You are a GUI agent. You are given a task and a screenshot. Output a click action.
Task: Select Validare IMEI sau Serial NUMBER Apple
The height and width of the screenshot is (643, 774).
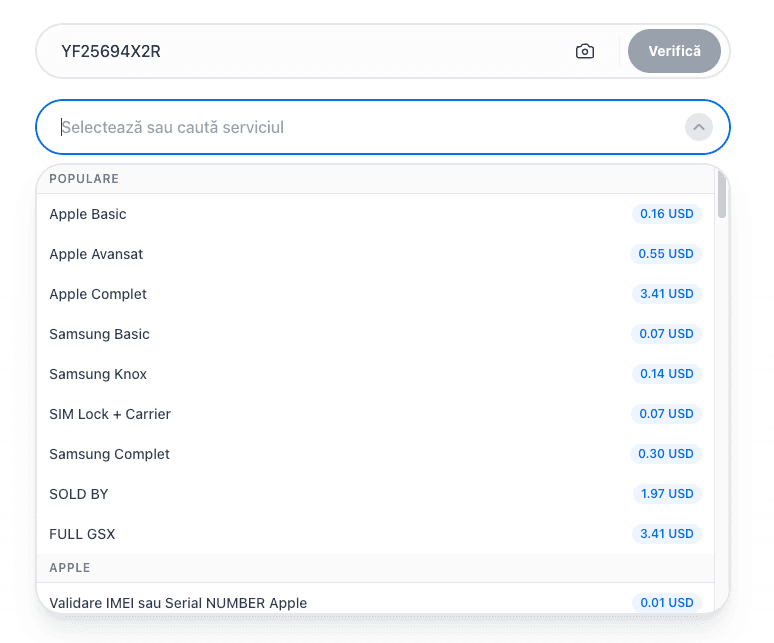pyautogui.click(x=178, y=603)
